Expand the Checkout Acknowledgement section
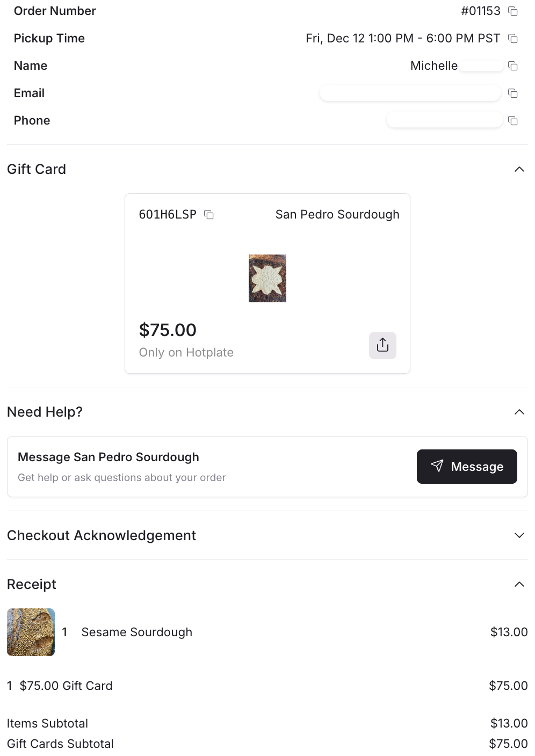Screen dimensions: 535x756 click(x=519, y=535)
